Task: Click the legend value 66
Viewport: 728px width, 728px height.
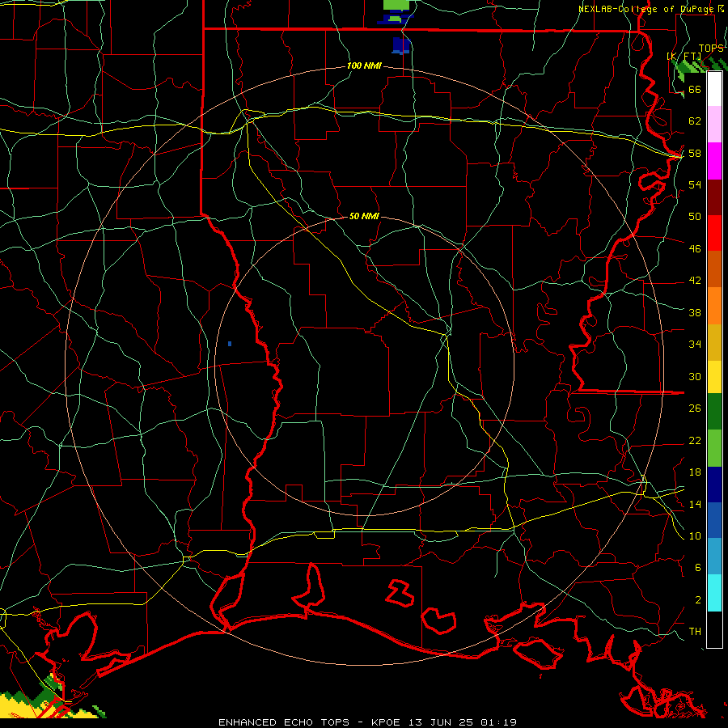Action: coord(695,89)
